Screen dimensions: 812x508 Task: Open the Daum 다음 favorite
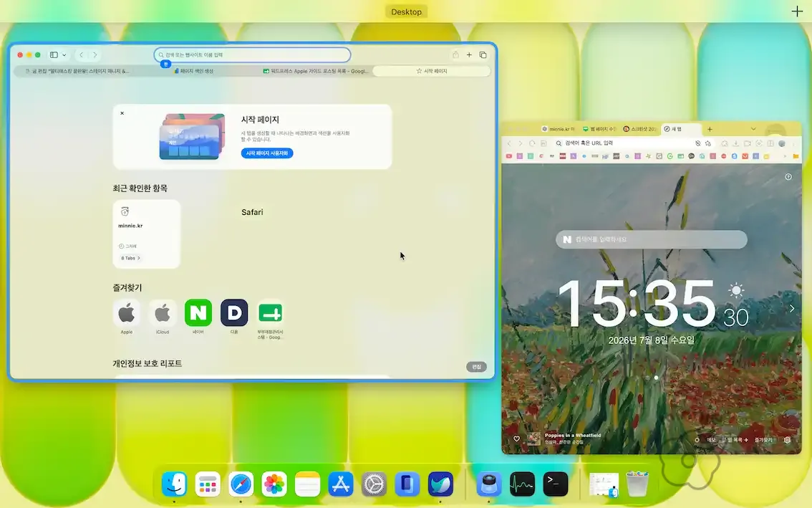(x=234, y=312)
